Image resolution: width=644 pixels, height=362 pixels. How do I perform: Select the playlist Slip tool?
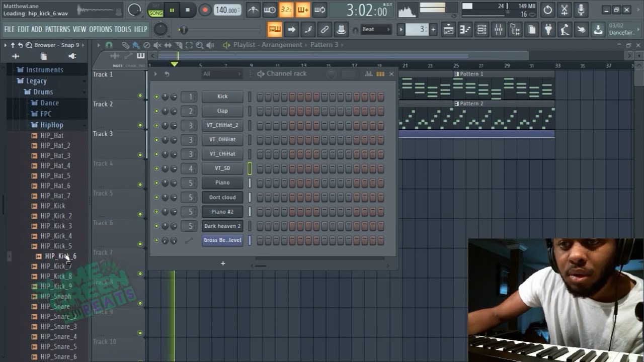[x=168, y=45]
